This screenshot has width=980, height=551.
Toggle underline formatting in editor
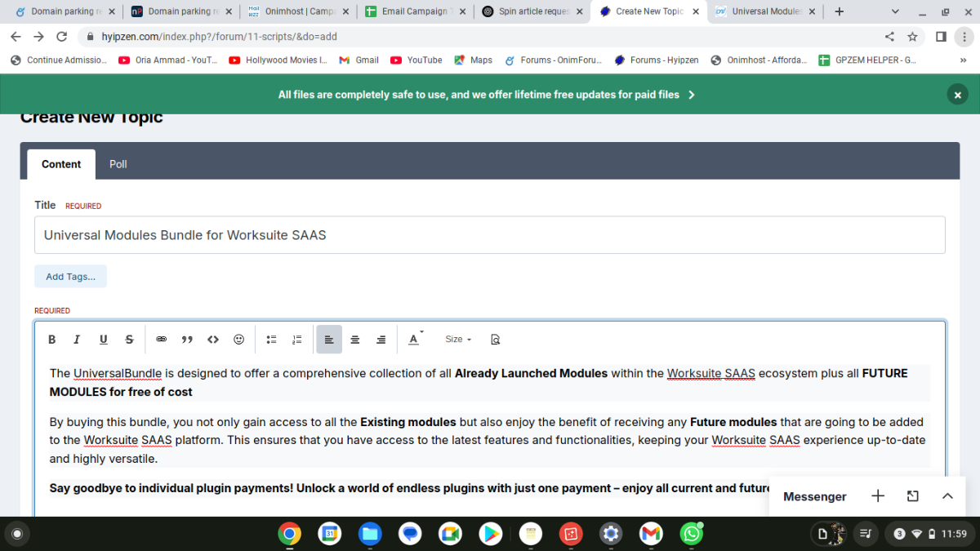tap(103, 340)
